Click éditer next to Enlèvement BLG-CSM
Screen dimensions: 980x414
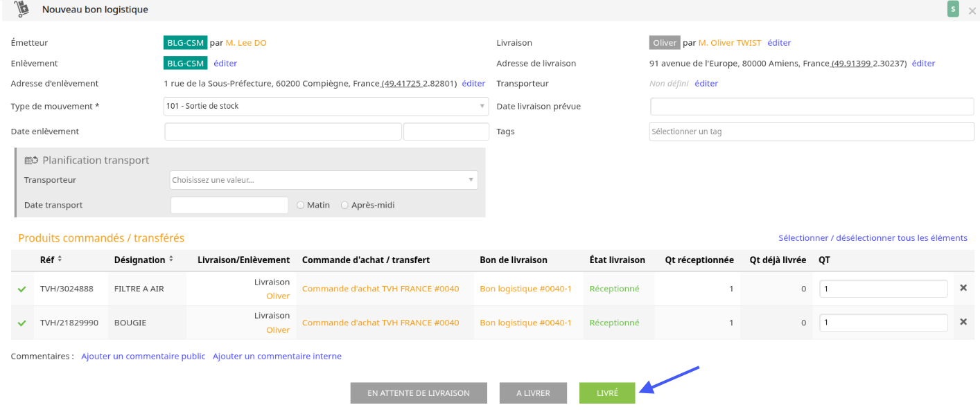[x=225, y=63]
